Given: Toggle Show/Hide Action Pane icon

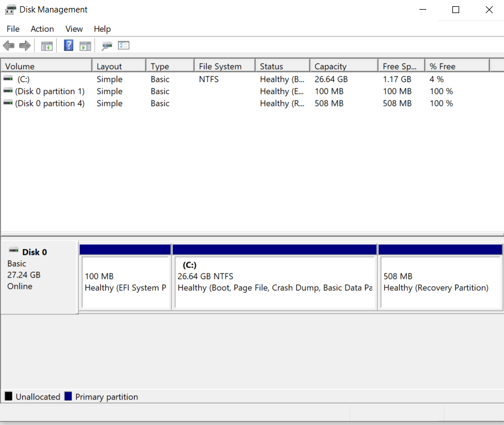Looking at the screenshot, I should 85,46.
